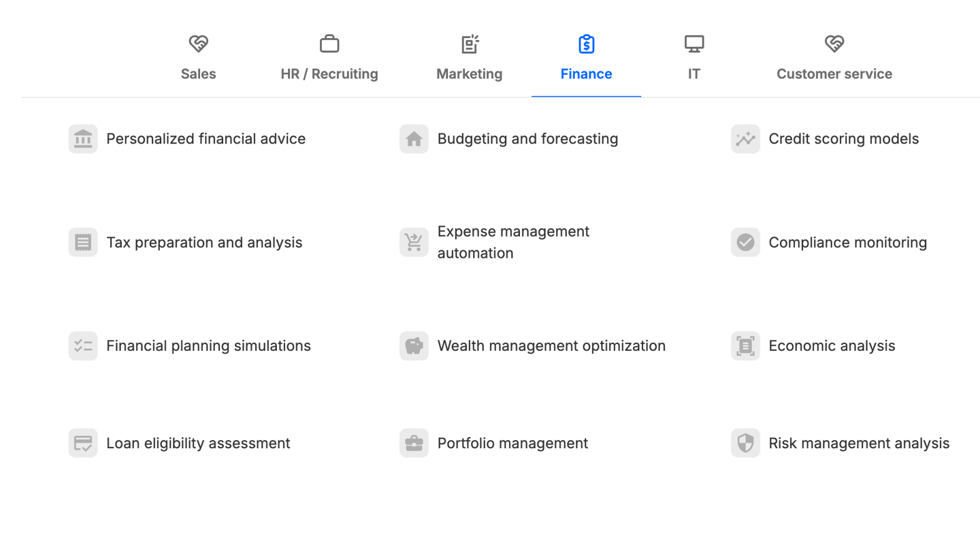
Task: Click the receipt icon for Tax preparation
Action: 83,242
